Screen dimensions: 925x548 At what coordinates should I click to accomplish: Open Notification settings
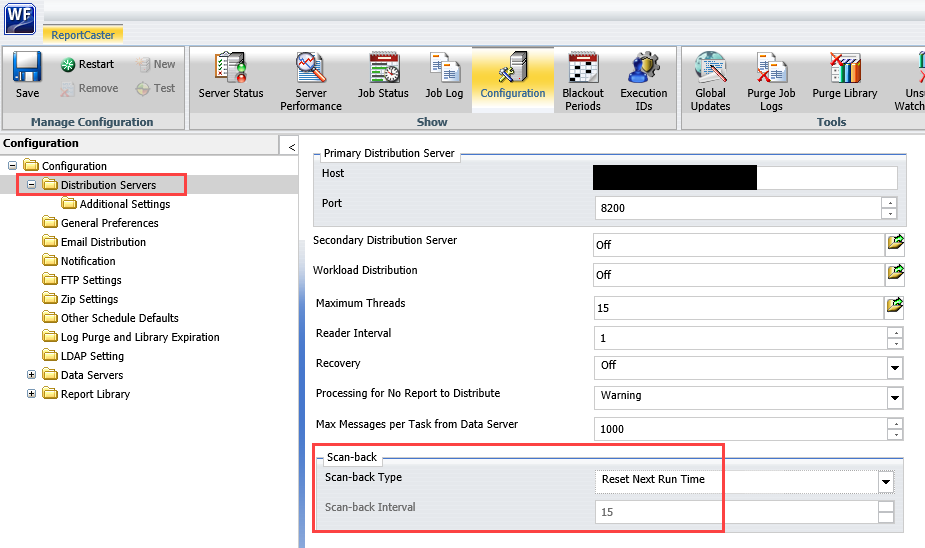(88, 261)
